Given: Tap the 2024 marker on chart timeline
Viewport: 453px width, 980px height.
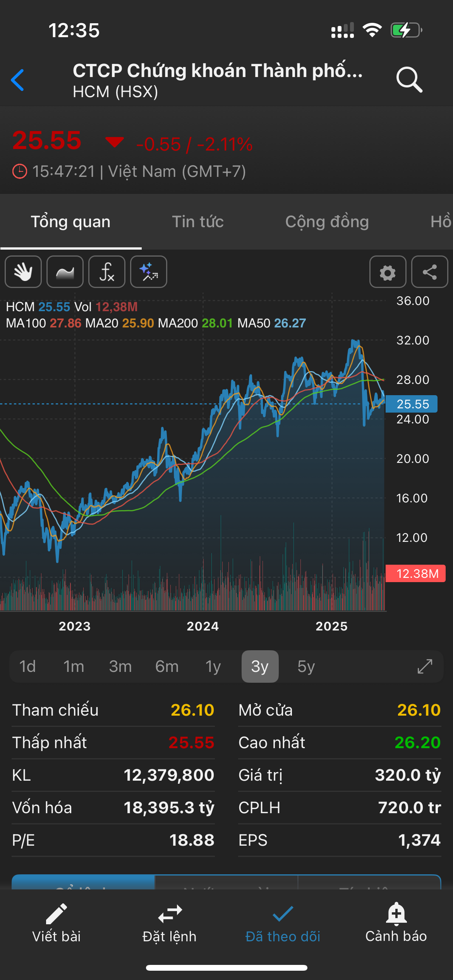Looking at the screenshot, I should click(x=203, y=626).
